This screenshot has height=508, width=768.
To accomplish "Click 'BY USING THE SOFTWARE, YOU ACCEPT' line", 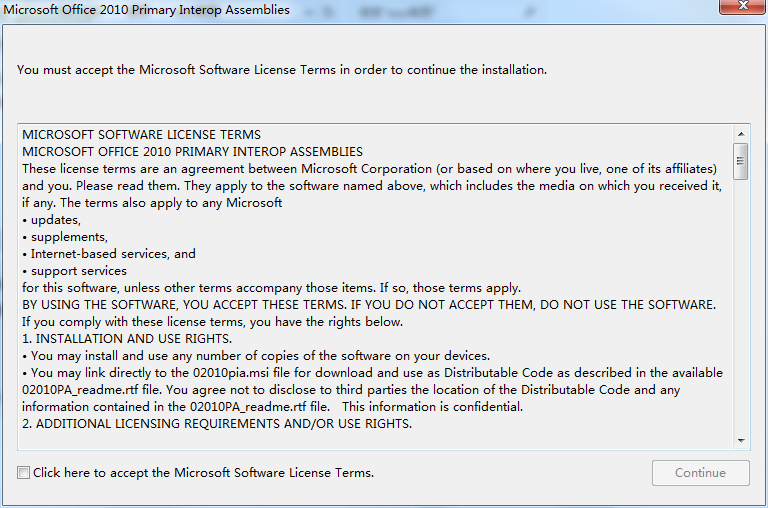I will coord(369,305).
